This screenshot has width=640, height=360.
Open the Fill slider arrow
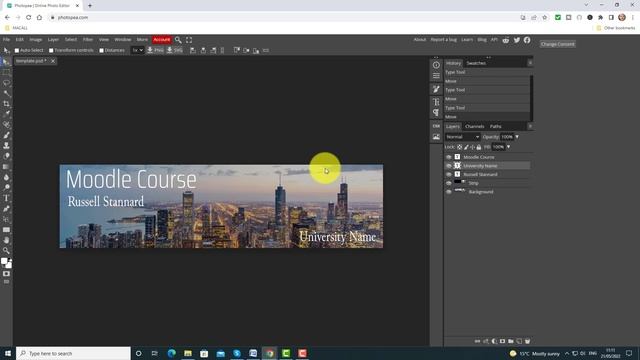coord(508,147)
